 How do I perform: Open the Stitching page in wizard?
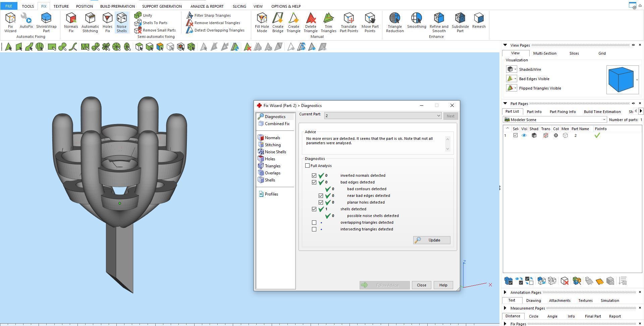(x=269, y=145)
